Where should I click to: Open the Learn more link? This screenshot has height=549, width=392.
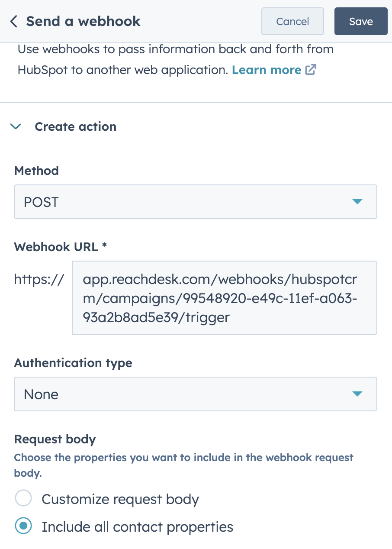click(267, 70)
